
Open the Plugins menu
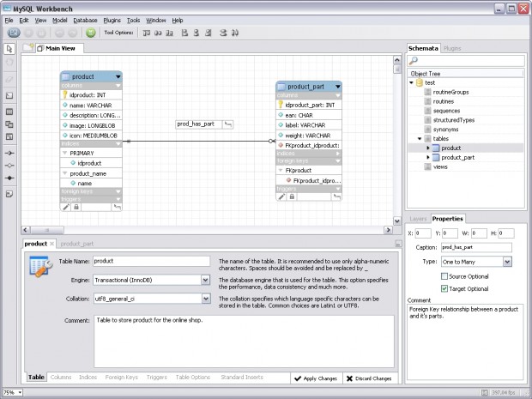(112, 21)
